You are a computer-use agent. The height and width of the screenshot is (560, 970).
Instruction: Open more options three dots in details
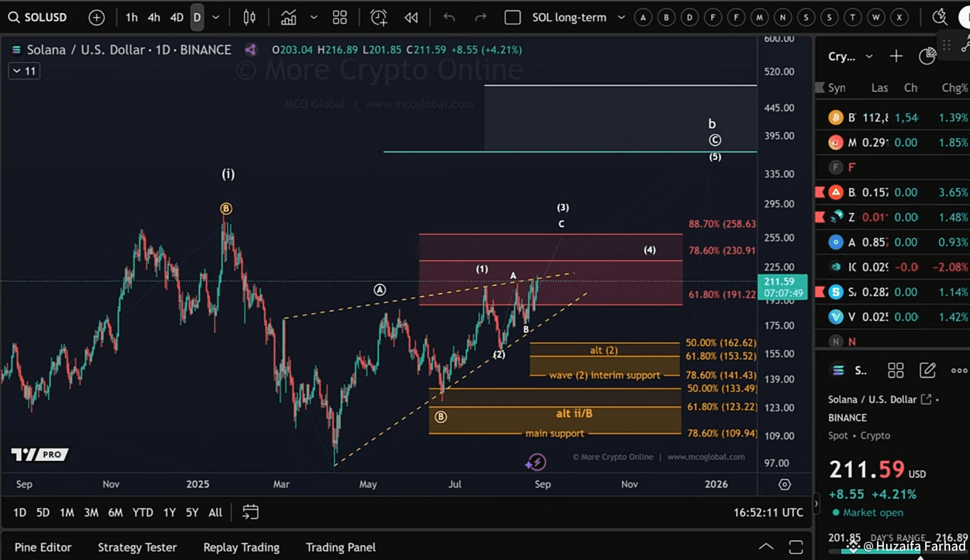(x=959, y=370)
